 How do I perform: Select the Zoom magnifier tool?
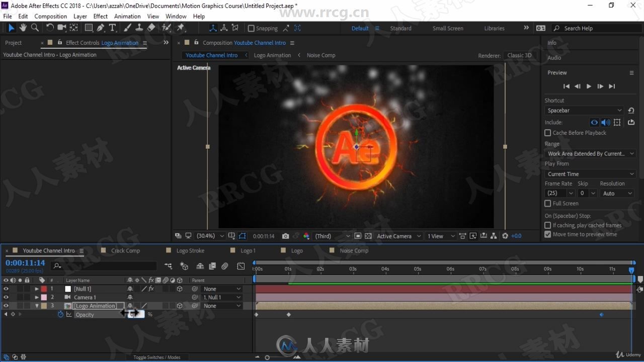pos(35,28)
